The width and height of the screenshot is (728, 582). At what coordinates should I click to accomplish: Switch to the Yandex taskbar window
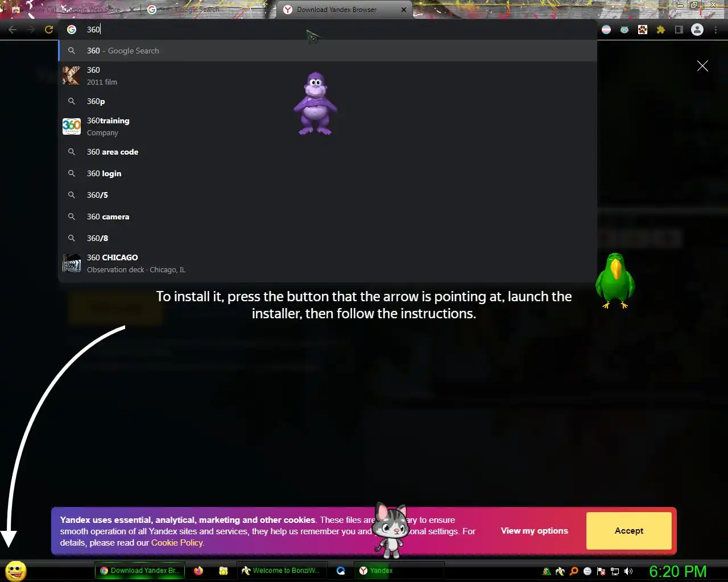(x=400, y=571)
